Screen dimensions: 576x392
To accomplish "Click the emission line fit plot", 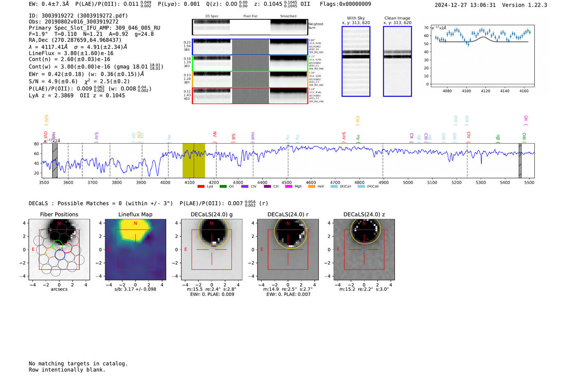I will coord(483,57).
